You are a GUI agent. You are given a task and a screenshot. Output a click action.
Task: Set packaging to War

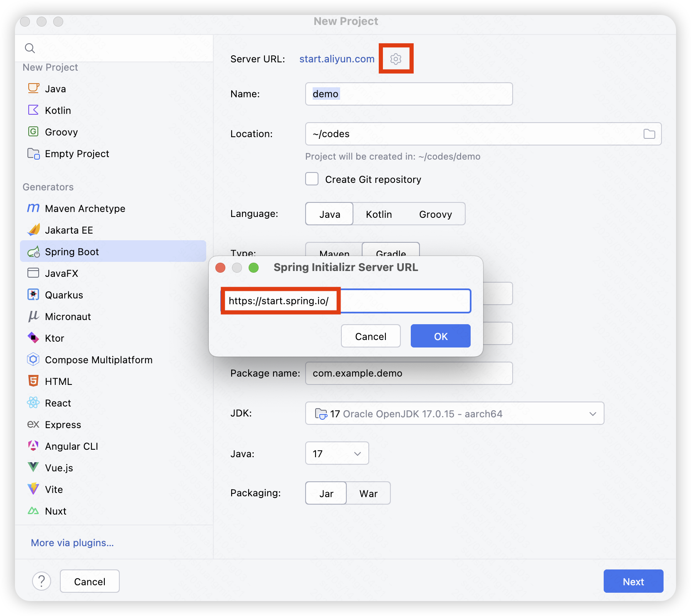click(x=368, y=493)
